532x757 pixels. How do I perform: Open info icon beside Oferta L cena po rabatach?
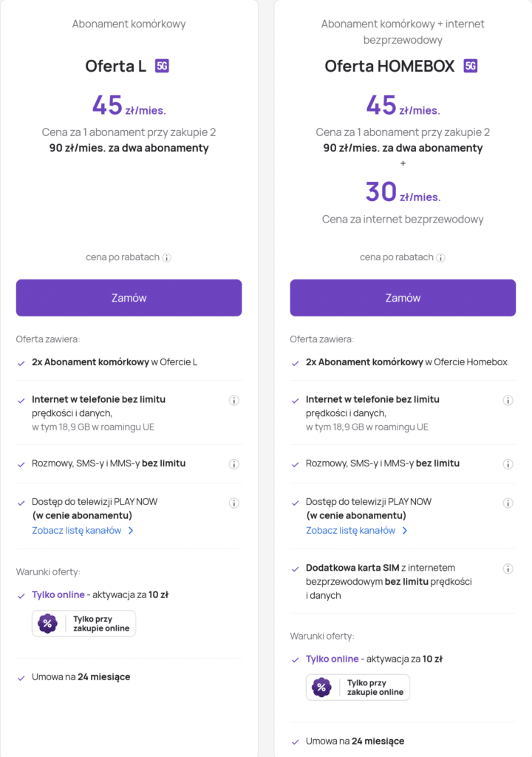(167, 258)
